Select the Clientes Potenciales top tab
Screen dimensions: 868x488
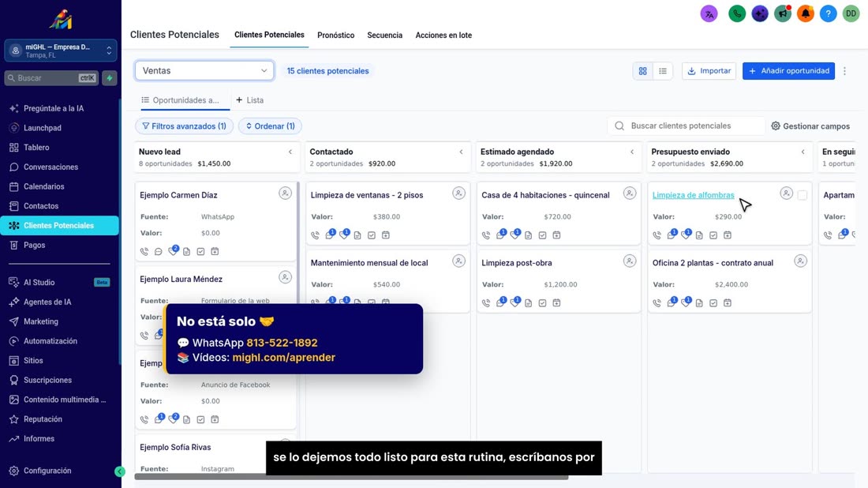(269, 35)
